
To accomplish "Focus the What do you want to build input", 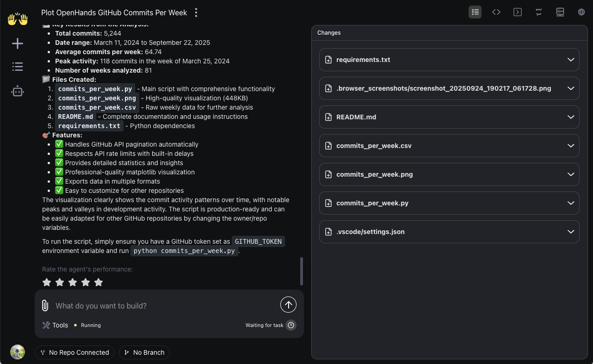I will pos(165,306).
